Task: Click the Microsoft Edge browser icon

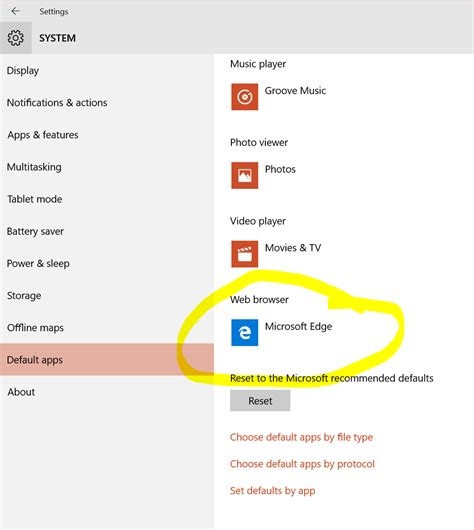Action: (244, 332)
